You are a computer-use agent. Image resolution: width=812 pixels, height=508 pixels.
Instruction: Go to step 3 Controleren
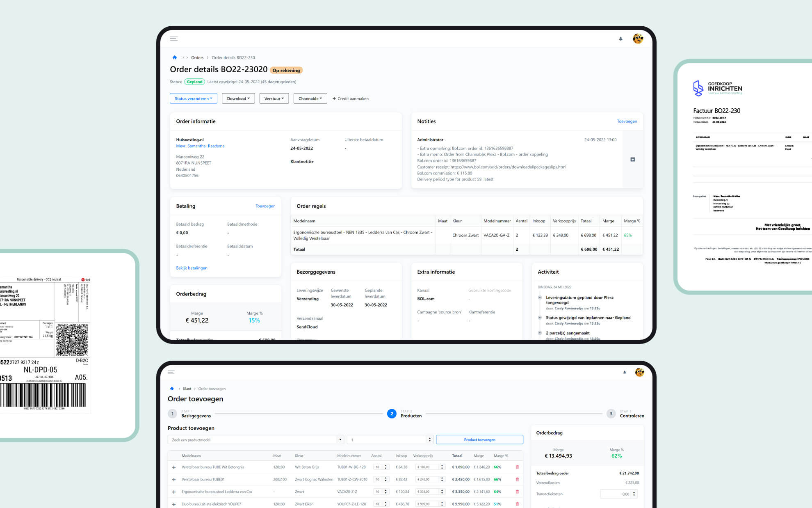pyautogui.click(x=625, y=414)
